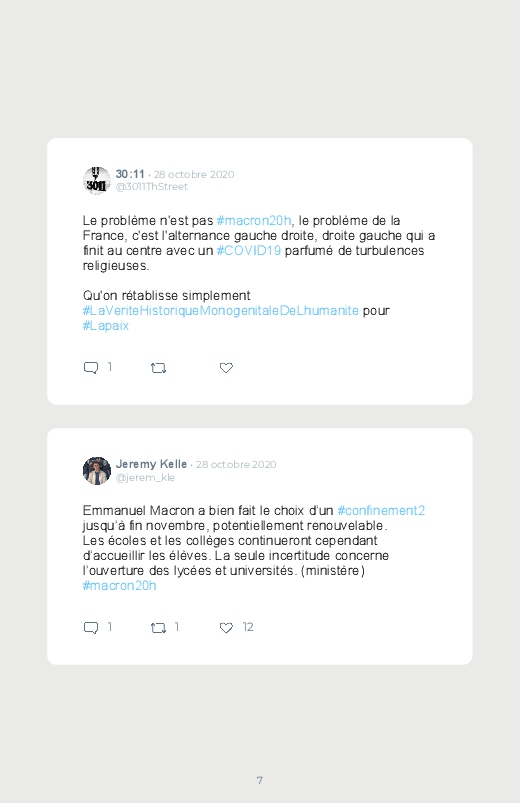Like the 30:11 tweet with the heart icon

226,368
